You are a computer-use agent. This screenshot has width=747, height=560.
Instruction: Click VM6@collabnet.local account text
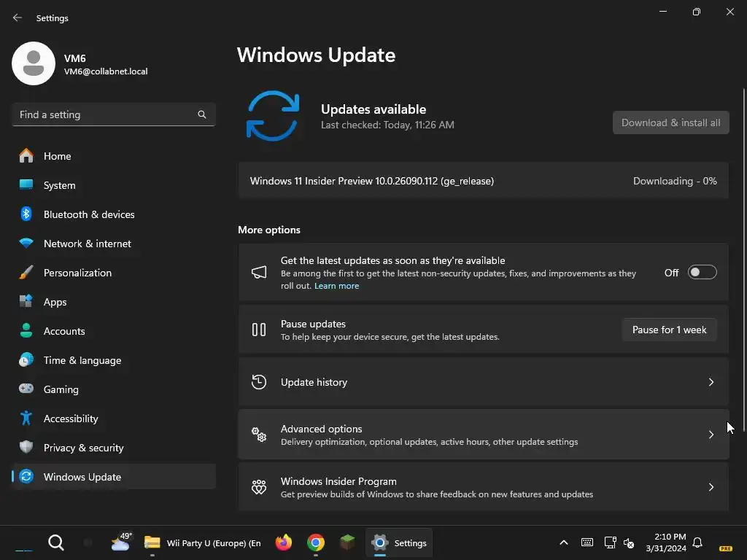(x=106, y=71)
